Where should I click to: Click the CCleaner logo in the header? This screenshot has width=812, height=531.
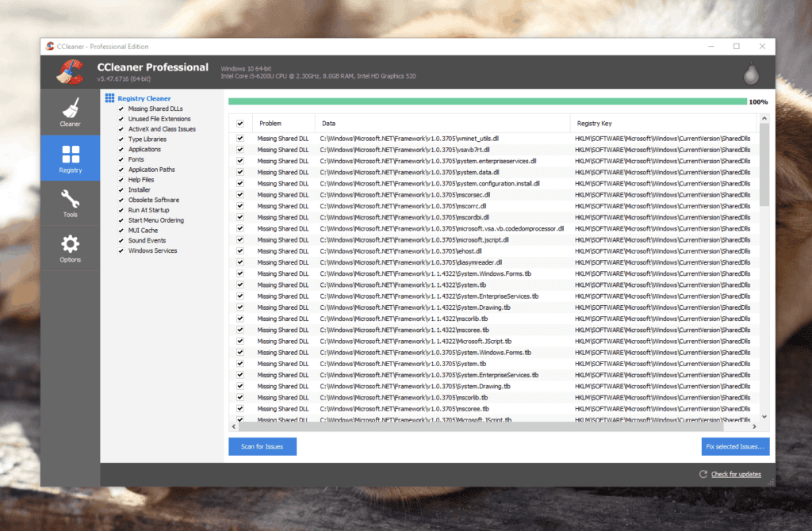point(70,72)
